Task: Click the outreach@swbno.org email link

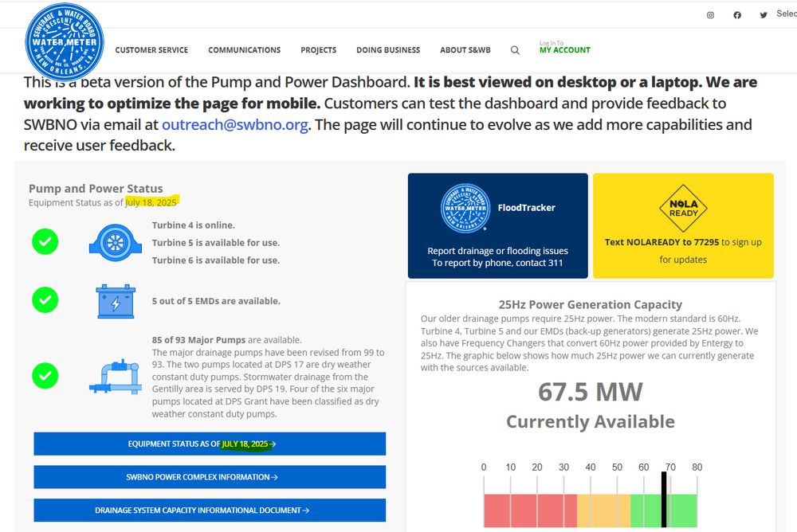Action: pos(235,124)
